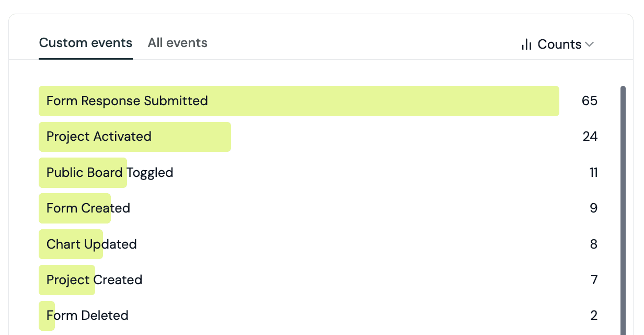
Task: Click the count 2 for Form Deleted
Action: [594, 316]
